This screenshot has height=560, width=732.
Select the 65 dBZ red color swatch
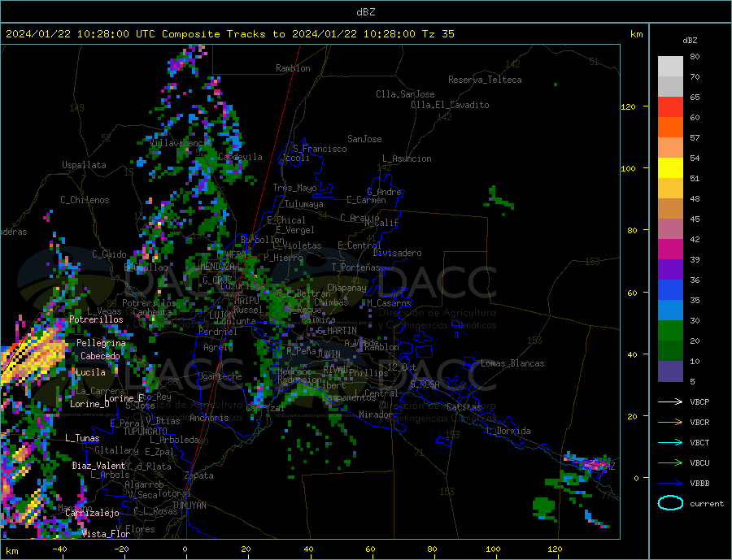coord(670,106)
